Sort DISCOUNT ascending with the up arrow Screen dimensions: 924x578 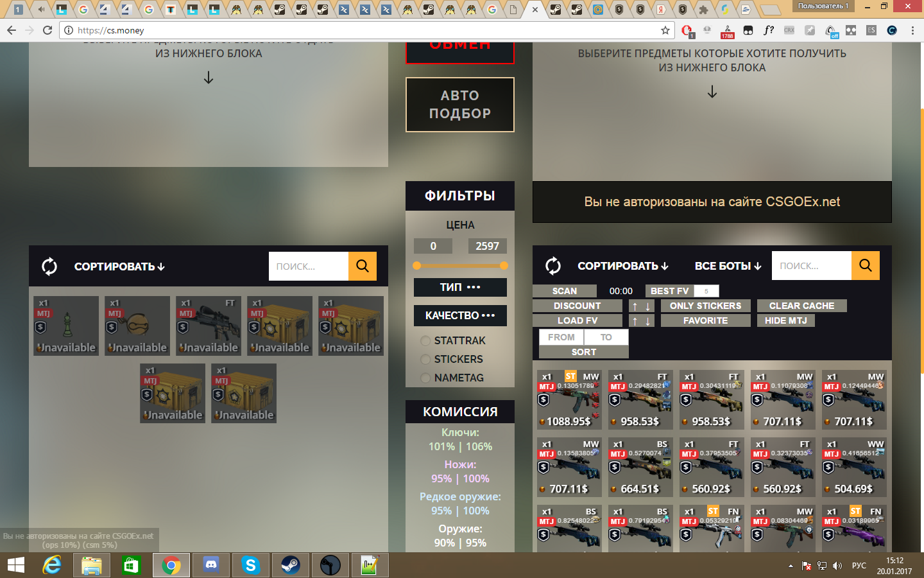(x=635, y=306)
